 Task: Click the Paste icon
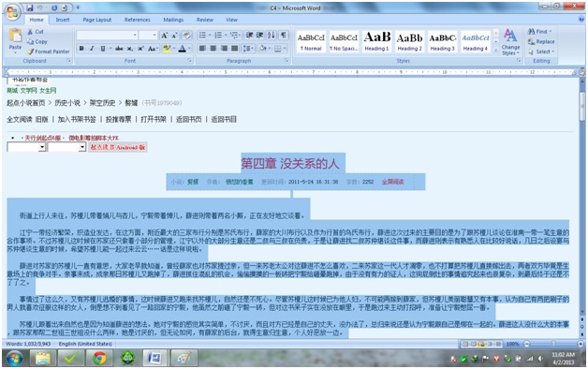coord(15,36)
